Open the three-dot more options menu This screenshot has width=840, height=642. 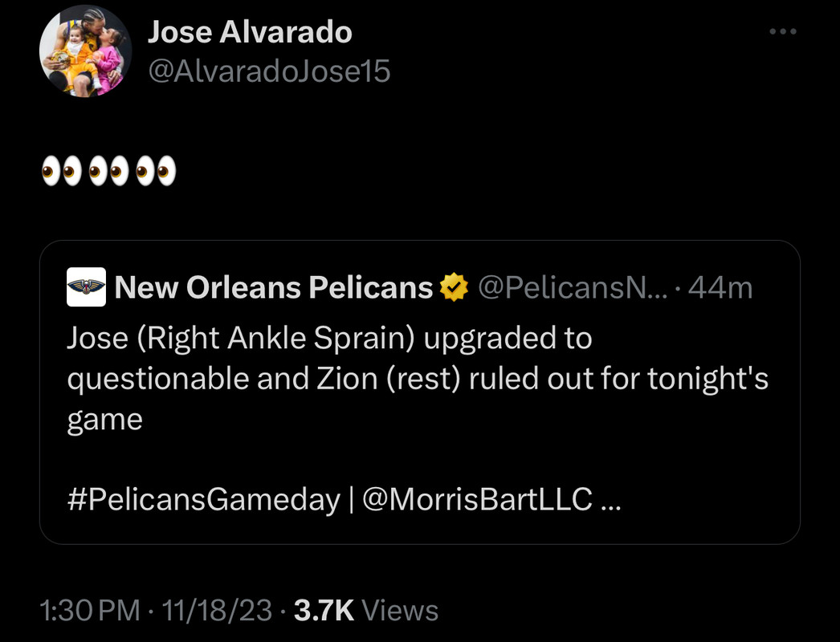coord(781,31)
